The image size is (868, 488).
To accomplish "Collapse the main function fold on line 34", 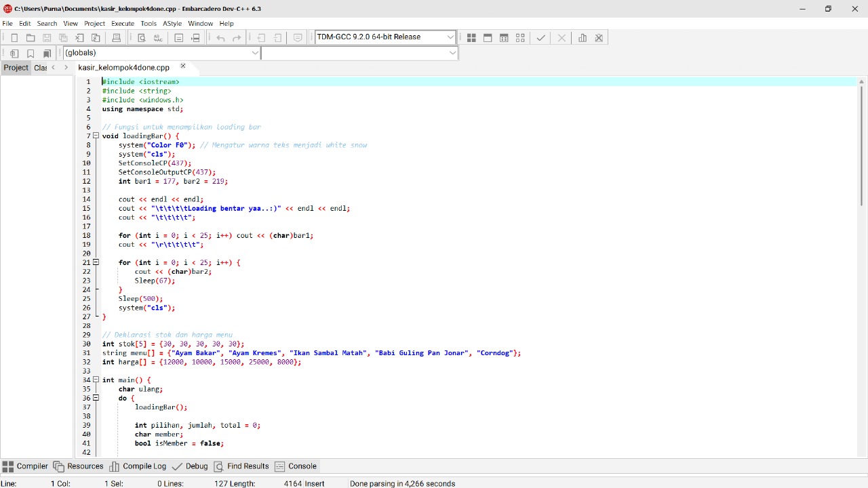I will pos(96,380).
